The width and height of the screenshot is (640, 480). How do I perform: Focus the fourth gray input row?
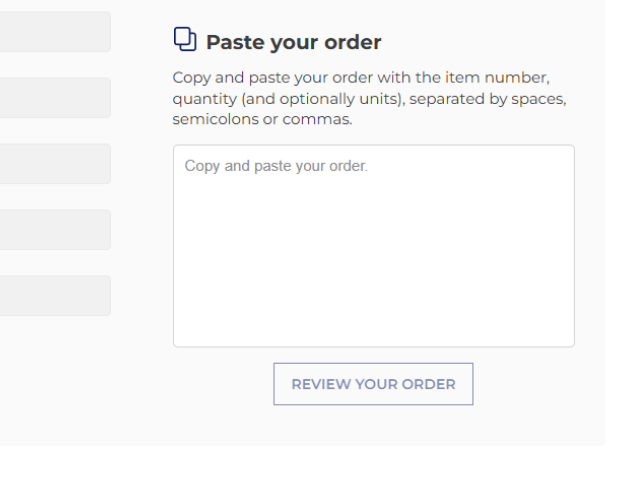pyautogui.click(x=55, y=230)
